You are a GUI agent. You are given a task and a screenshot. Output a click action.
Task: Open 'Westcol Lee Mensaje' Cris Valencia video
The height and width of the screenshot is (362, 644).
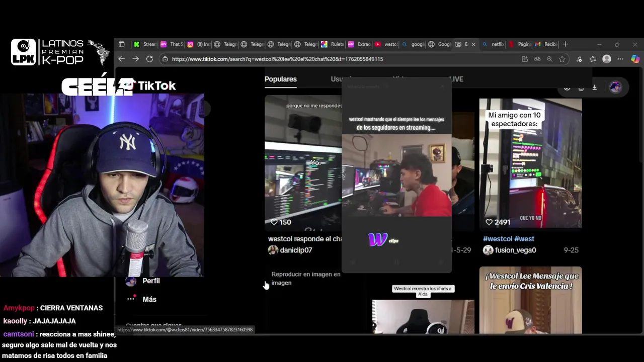click(530, 300)
